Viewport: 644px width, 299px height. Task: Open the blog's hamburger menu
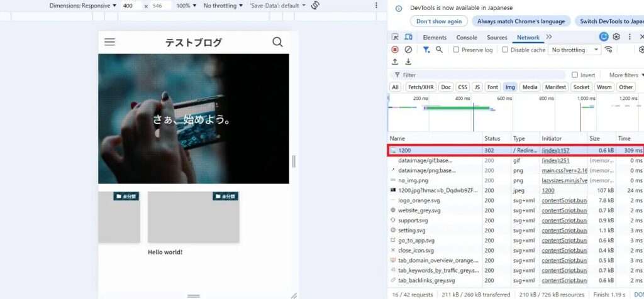coord(109,42)
